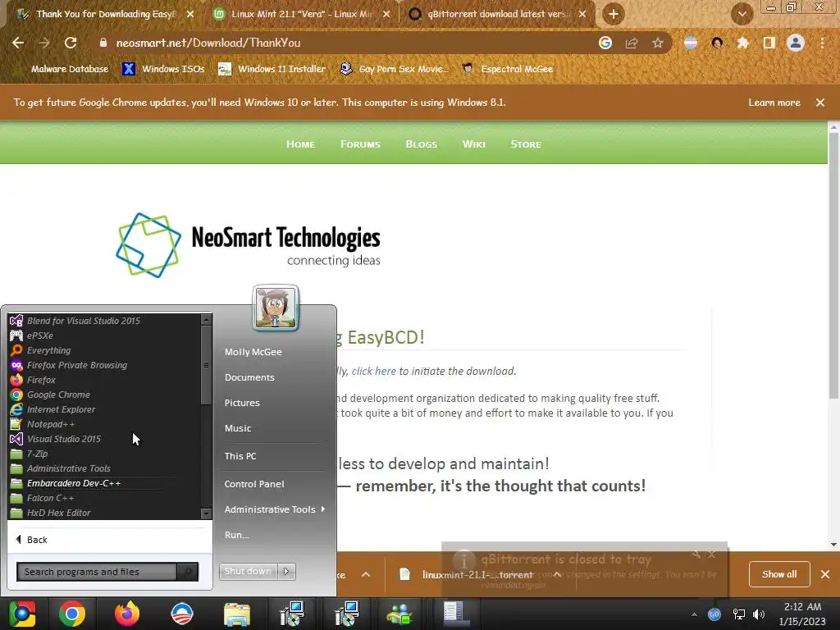
Task: Dismiss the Chrome update warning banner
Action: 820,103
